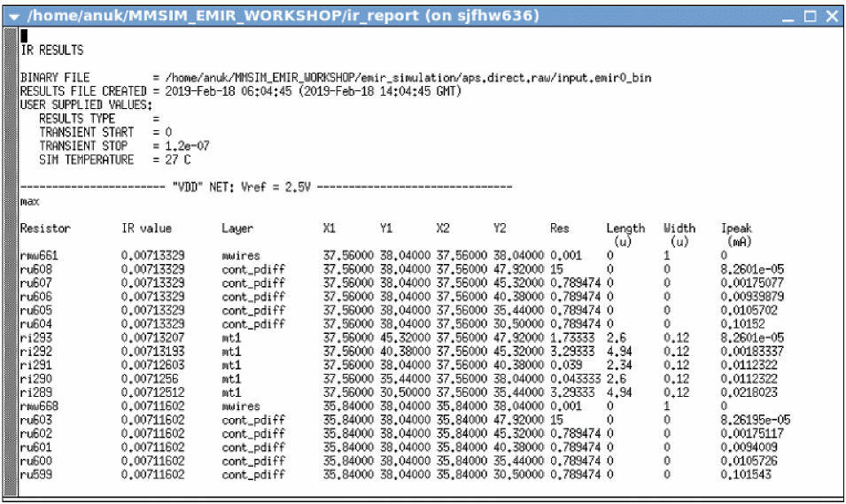
Task: Click Ipeak value 0.10152 in ru604 row
Action: click(743, 324)
